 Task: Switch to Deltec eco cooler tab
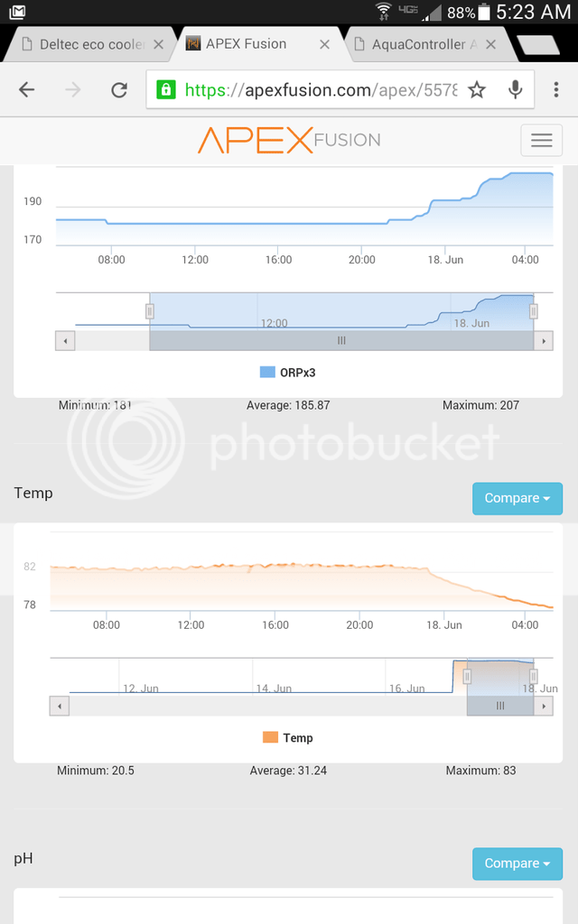[90, 44]
